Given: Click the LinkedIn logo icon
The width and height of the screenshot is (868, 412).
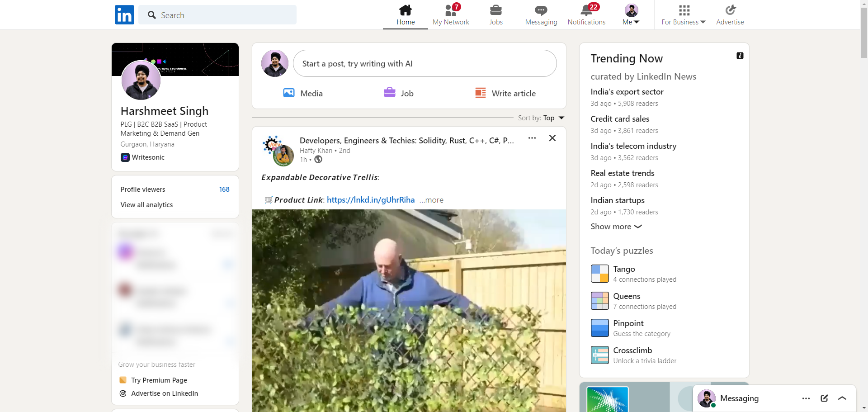Looking at the screenshot, I should 124,14.
